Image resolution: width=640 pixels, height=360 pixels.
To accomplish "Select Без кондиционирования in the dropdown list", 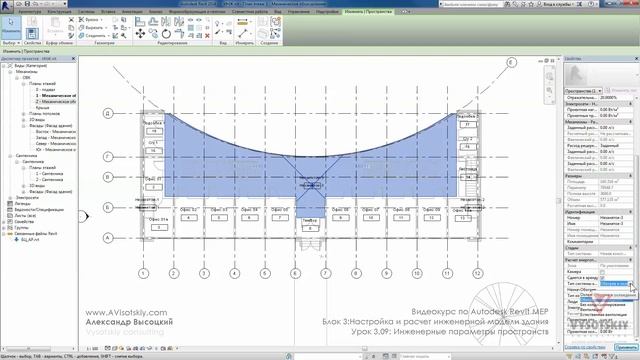I will pos(603,304).
